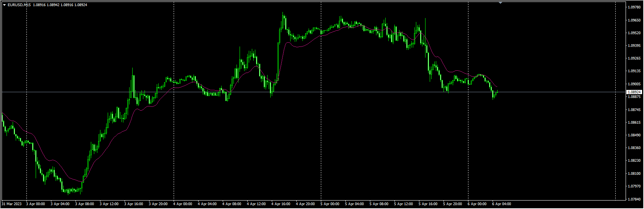Click the 1.09395 price scale label
This screenshot has height=209, width=644.
tap(635, 46)
